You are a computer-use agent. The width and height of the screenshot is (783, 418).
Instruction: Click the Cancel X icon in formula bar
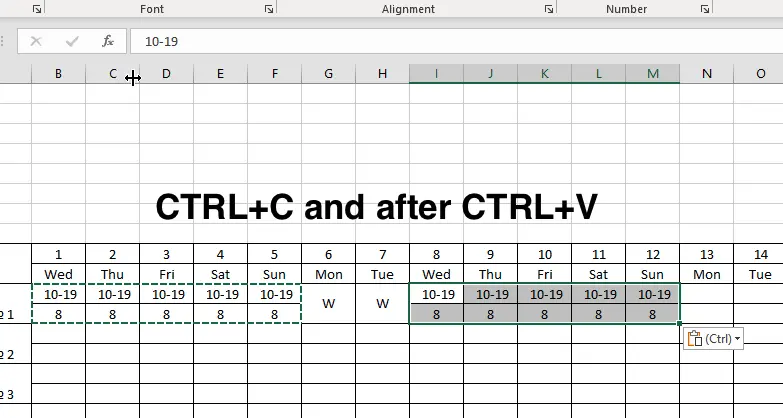click(x=36, y=42)
